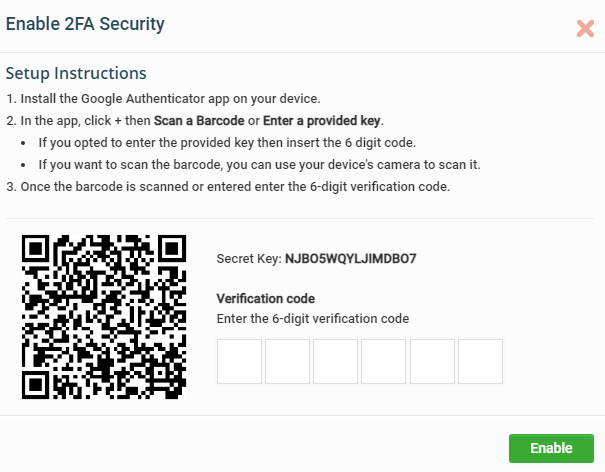The image size is (605, 472).
Task: Select the fifth verification code digit box
Action: tap(432, 362)
